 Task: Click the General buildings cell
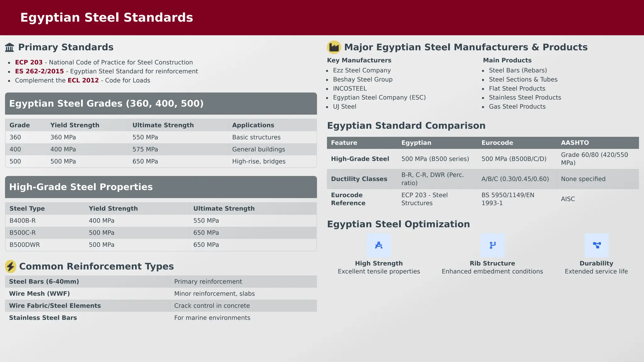259,150
